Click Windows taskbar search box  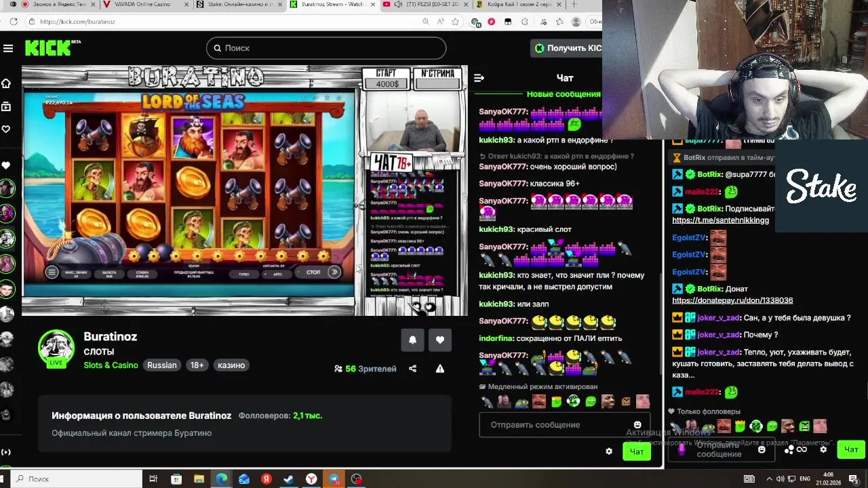[77, 479]
